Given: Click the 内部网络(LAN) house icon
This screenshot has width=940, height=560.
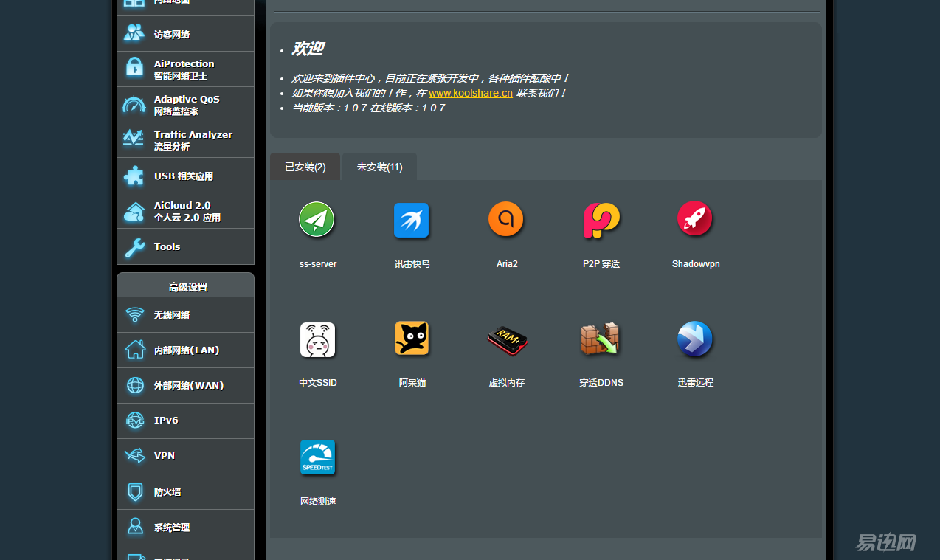Looking at the screenshot, I should tap(135, 350).
